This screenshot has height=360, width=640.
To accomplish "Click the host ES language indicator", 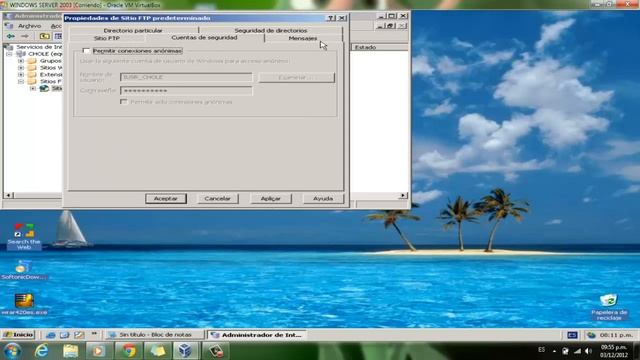I will click(541, 350).
